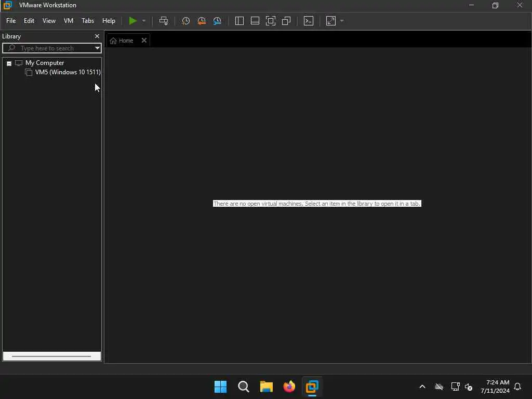Enter full screen mode icon

pos(270,21)
